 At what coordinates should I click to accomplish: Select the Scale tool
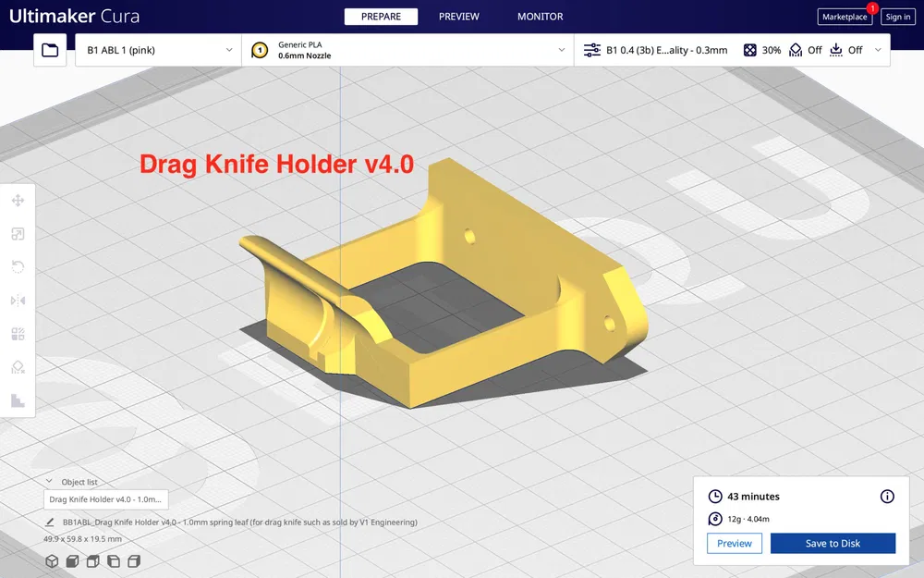18,234
